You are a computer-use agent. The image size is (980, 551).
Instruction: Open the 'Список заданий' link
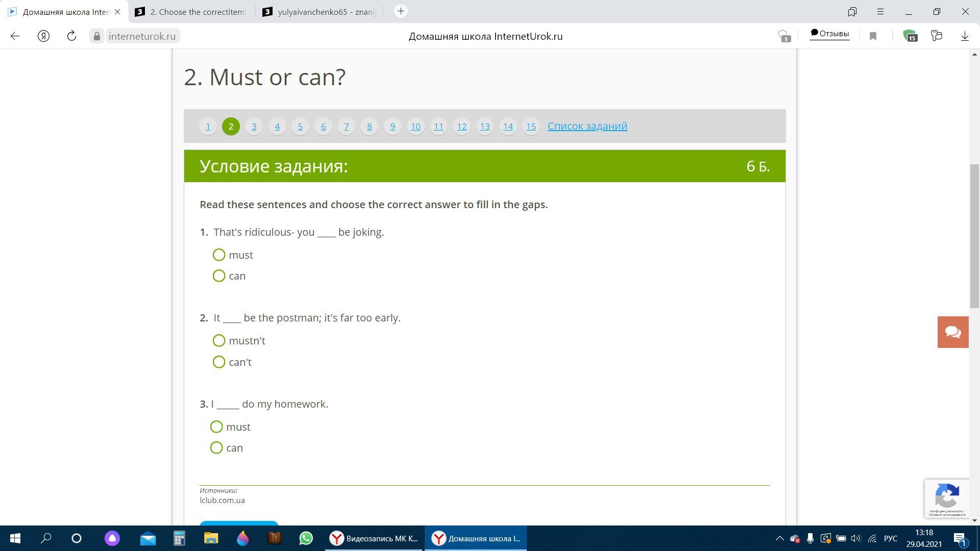(587, 126)
